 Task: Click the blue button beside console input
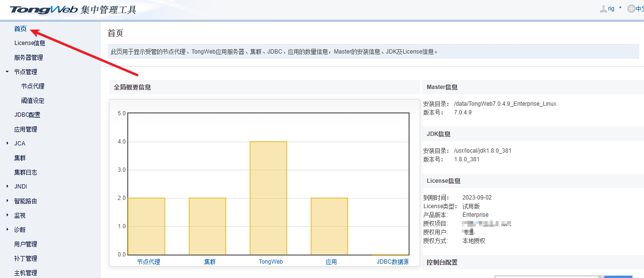[618, 277]
